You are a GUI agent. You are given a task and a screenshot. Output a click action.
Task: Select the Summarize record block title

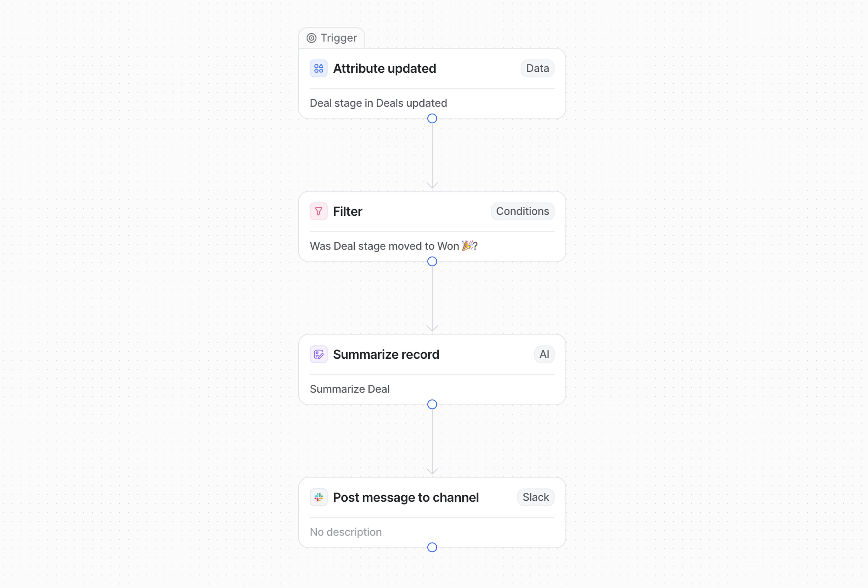(x=386, y=355)
